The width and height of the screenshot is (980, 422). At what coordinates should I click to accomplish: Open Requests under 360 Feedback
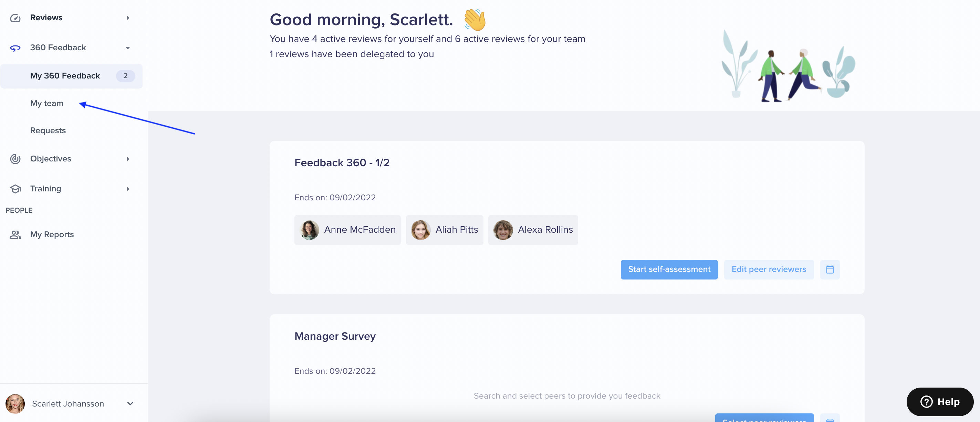click(48, 131)
